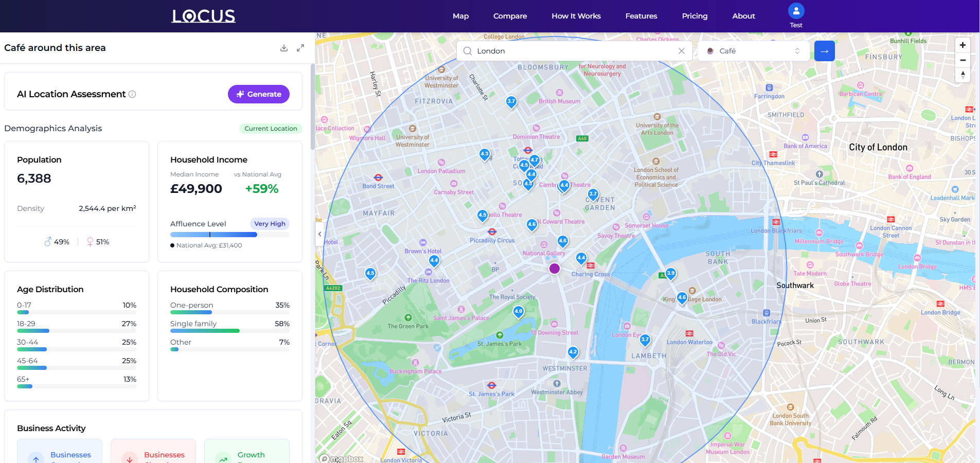Click the Very High affluence badge
980x463 pixels.
click(270, 224)
